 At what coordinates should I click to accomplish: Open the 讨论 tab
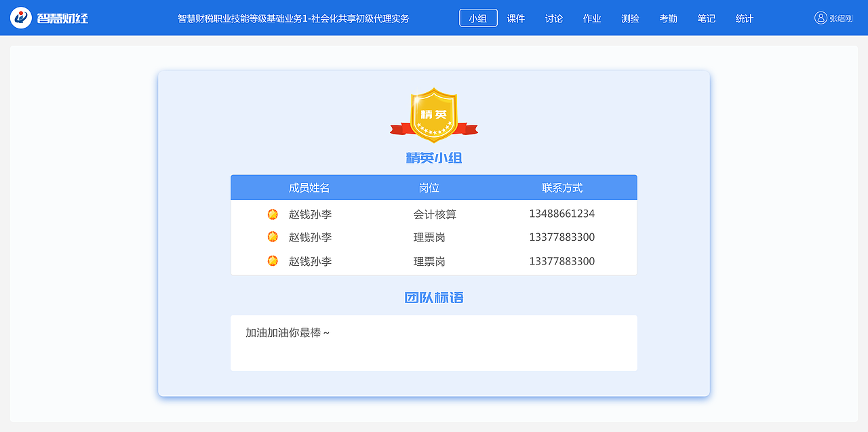click(x=554, y=18)
